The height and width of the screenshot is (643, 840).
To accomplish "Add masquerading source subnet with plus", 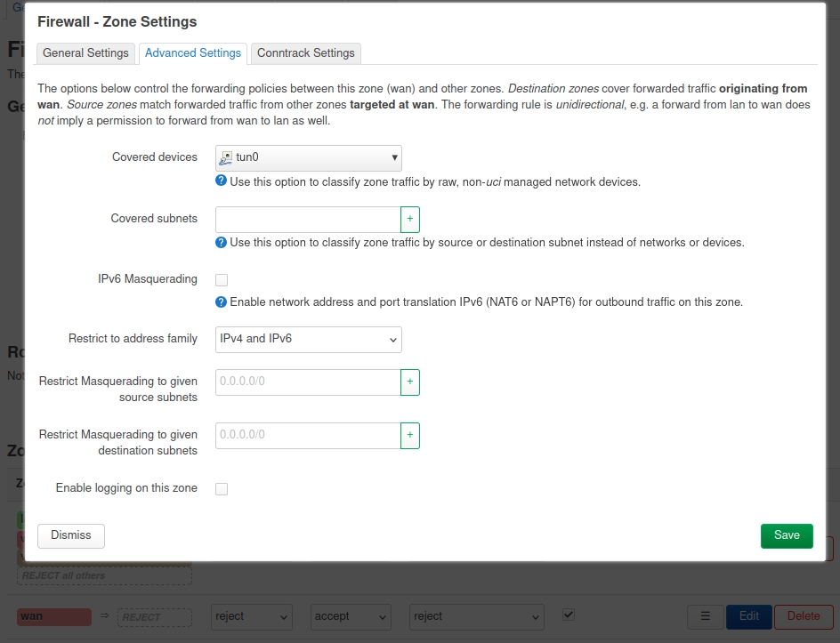I will pyautogui.click(x=410, y=382).
